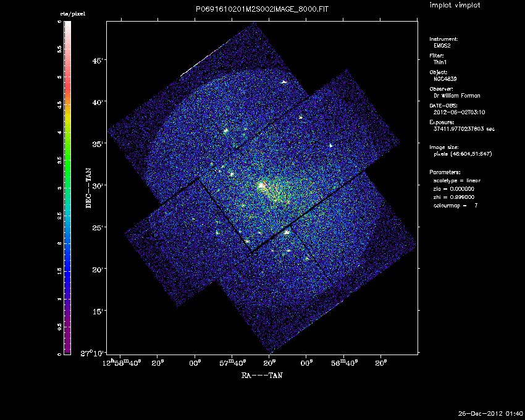Click the 45' declination tick label
Image resolution: width=525 pixels, height=420 pixels.
point(98,61)
